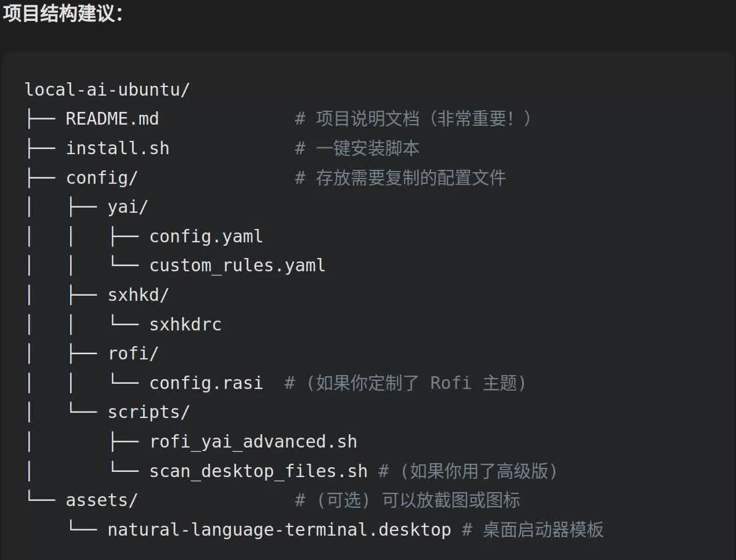Screen dimensions: 736x560
Task: Click the README.md file entry
Action: click(x=112, y=119)
